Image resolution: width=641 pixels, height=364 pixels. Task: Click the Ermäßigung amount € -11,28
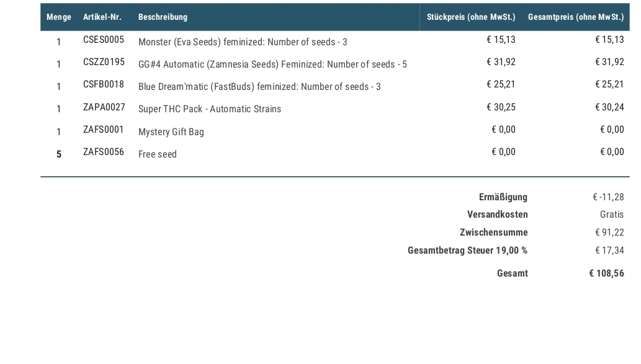[608, 197]
